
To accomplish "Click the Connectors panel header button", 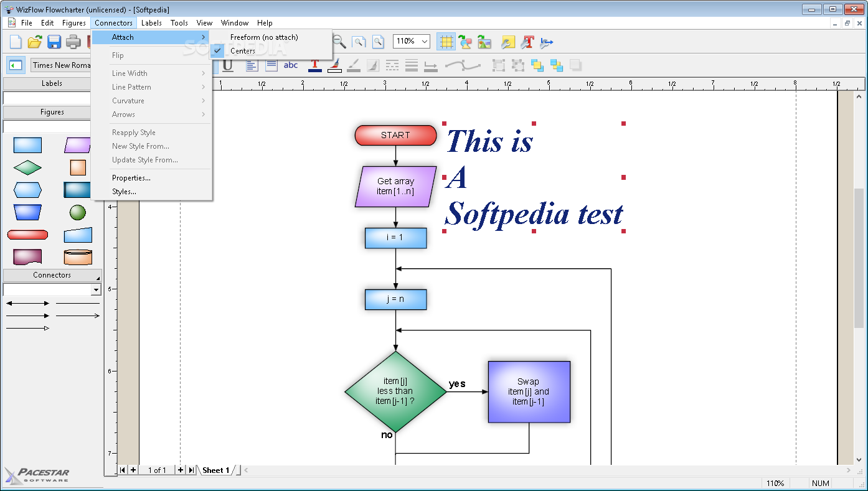I will [52, 275].
